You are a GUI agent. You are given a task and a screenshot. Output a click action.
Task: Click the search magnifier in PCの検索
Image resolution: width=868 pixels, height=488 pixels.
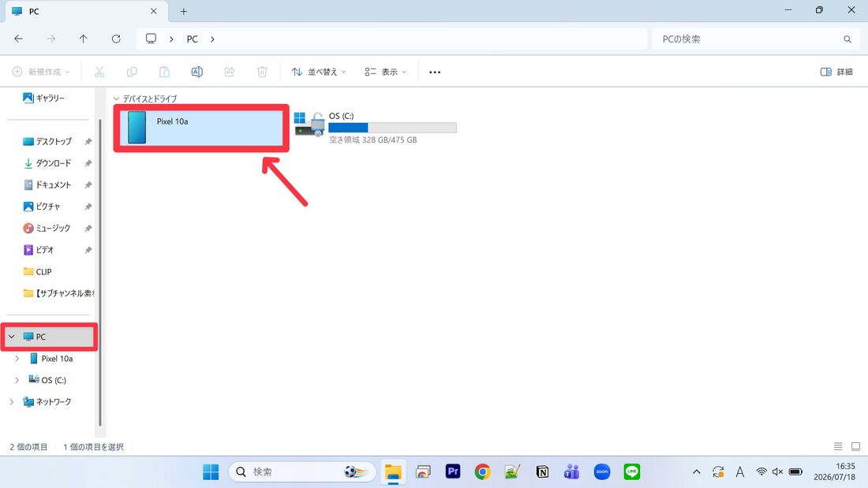[x=847, y=39]
